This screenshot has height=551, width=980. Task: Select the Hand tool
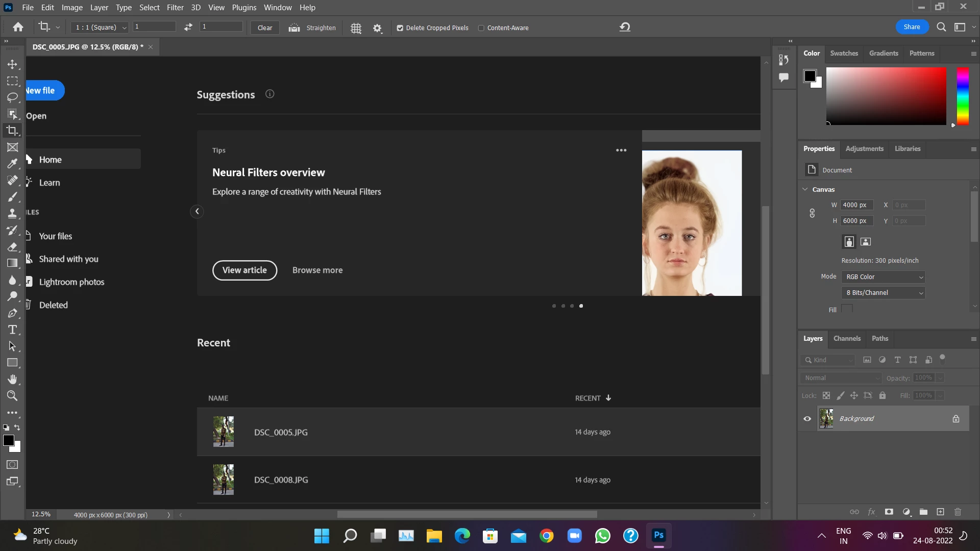tap(12, 379)
